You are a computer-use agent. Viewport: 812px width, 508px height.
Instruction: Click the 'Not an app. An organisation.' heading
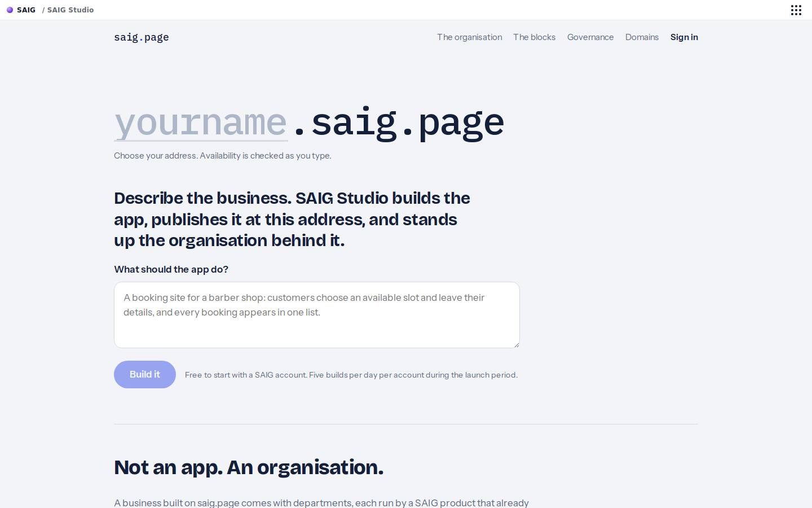point(249,467)
